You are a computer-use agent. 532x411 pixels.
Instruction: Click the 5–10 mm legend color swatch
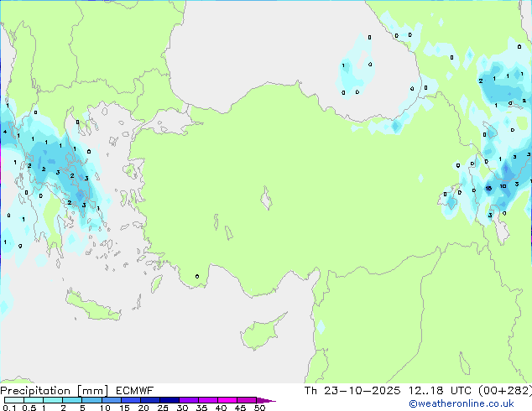point(91,400)
